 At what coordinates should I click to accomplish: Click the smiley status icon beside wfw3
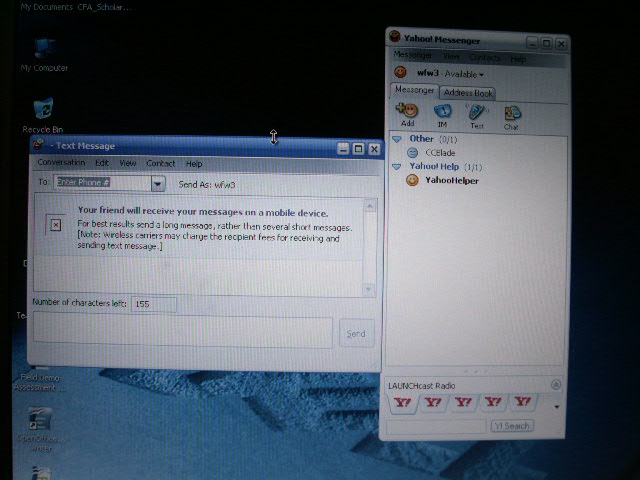400,72
